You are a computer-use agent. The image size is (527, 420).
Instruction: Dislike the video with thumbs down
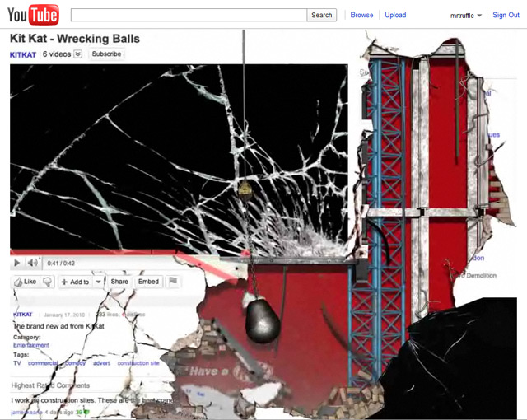pos(48,282)
